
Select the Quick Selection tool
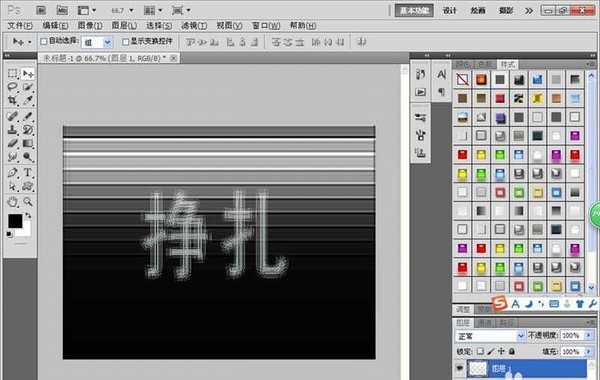coord(27,87)
